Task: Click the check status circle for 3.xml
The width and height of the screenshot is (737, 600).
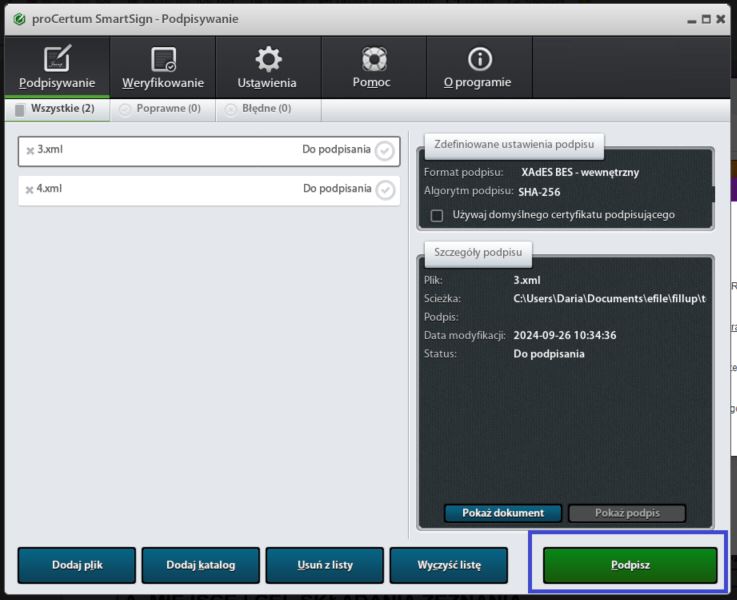Action: [385, 151]
